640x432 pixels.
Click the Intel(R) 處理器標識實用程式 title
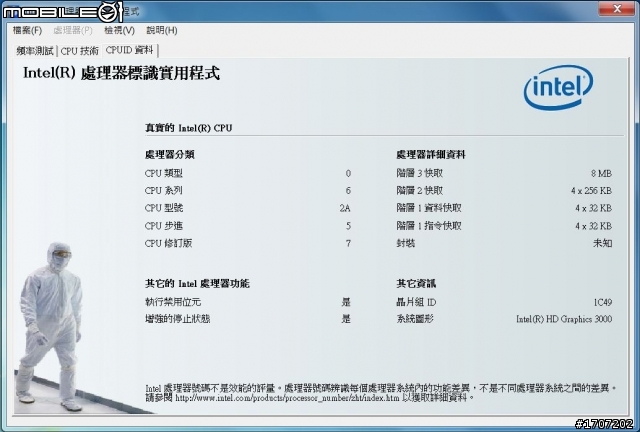[x=121, y=73]
